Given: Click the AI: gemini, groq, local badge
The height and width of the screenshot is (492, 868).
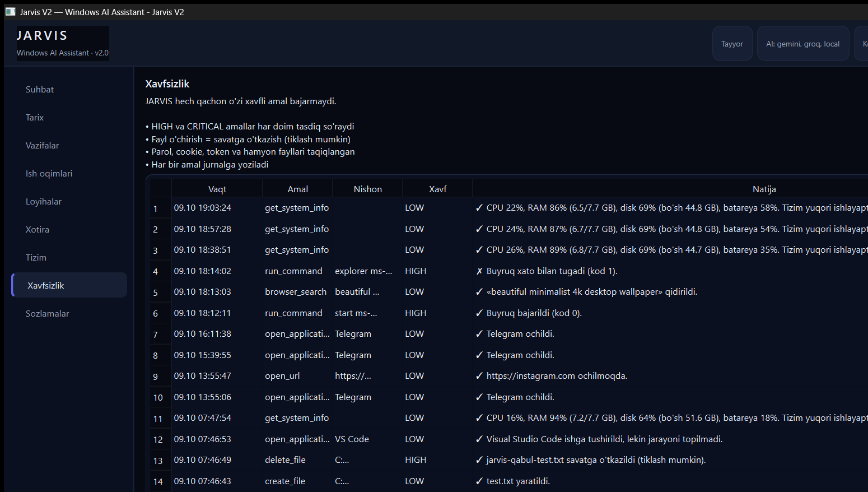Looking at the screenshot, I should coord(802,44).
